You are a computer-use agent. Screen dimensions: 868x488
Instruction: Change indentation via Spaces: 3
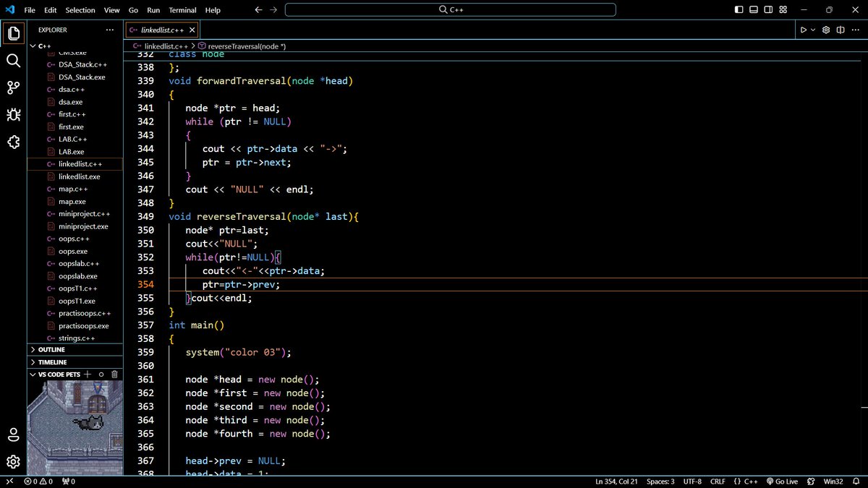coord(660,481)
